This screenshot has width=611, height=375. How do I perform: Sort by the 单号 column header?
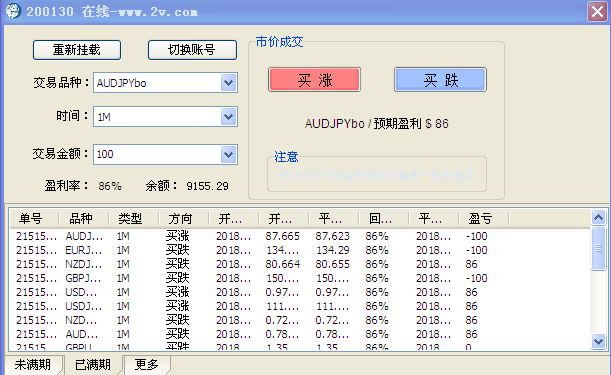(34, 219)
